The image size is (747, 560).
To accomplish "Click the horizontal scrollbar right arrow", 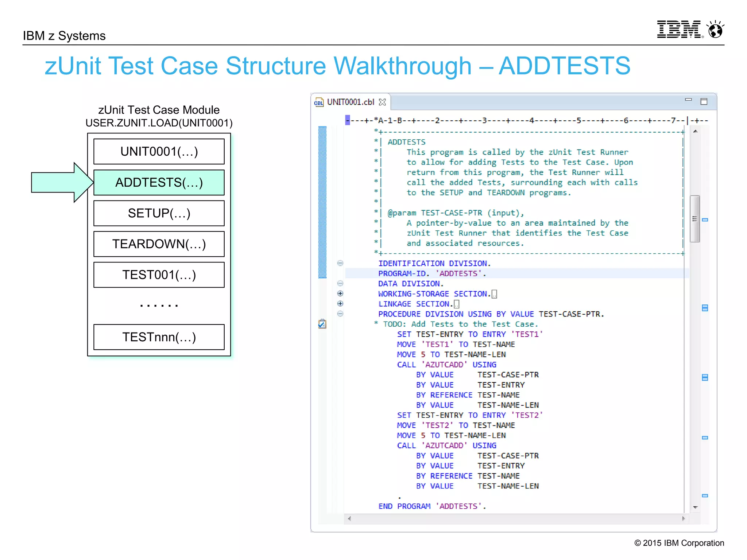I will [x=684, y=518].
